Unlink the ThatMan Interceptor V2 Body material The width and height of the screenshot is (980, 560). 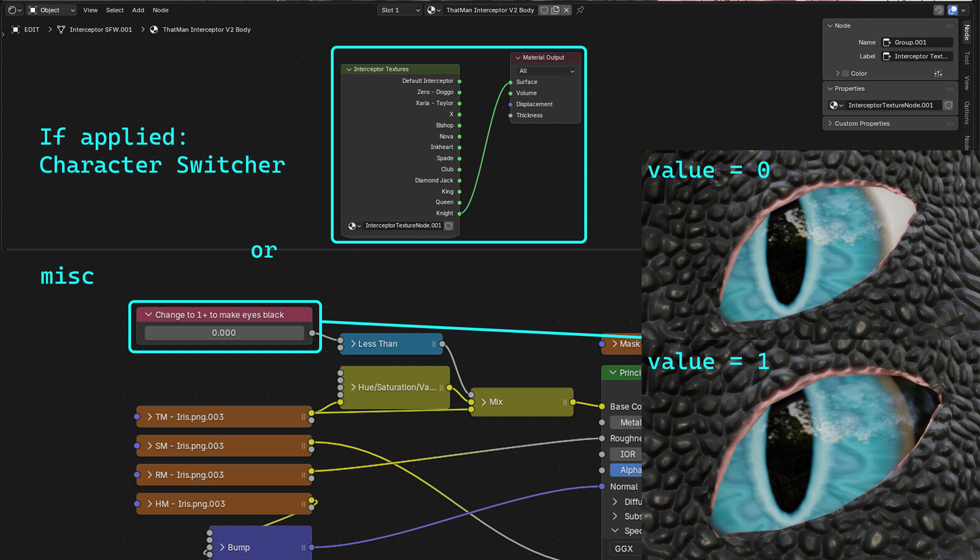(x=566, y=10)
